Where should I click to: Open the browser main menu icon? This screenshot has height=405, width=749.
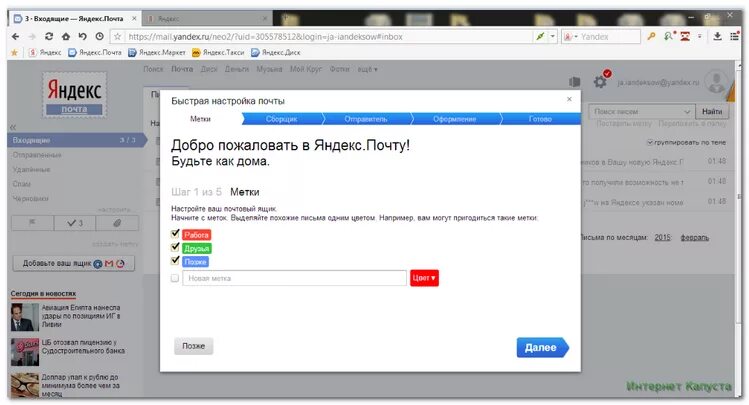[x=735, y=36]
